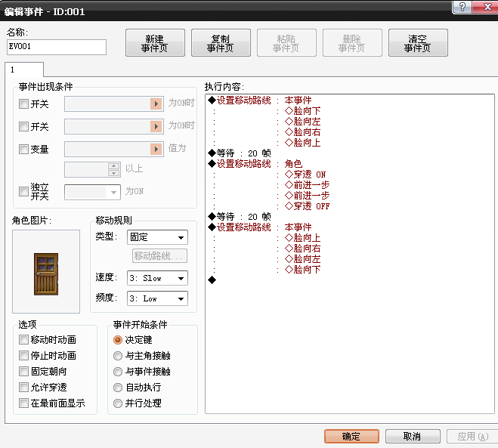498x448 pixels.
Task: Select event page tab 1
Action: click(x=24, y=70)
